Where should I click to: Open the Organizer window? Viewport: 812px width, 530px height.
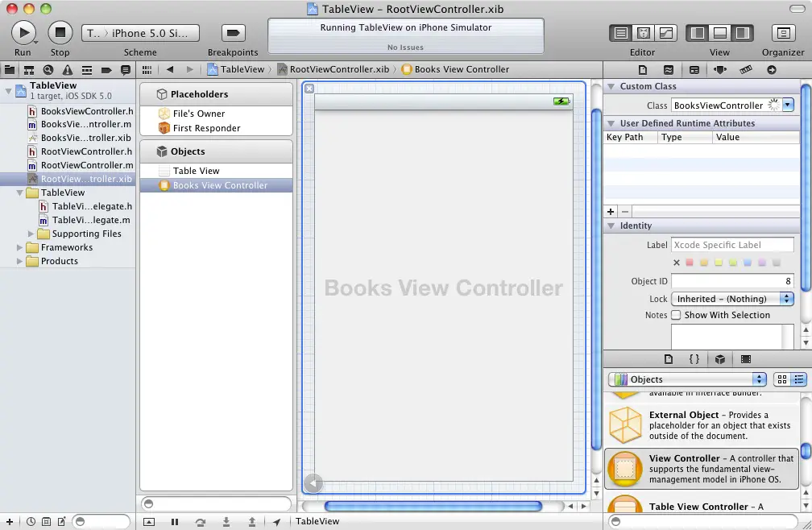pos(783,33)
